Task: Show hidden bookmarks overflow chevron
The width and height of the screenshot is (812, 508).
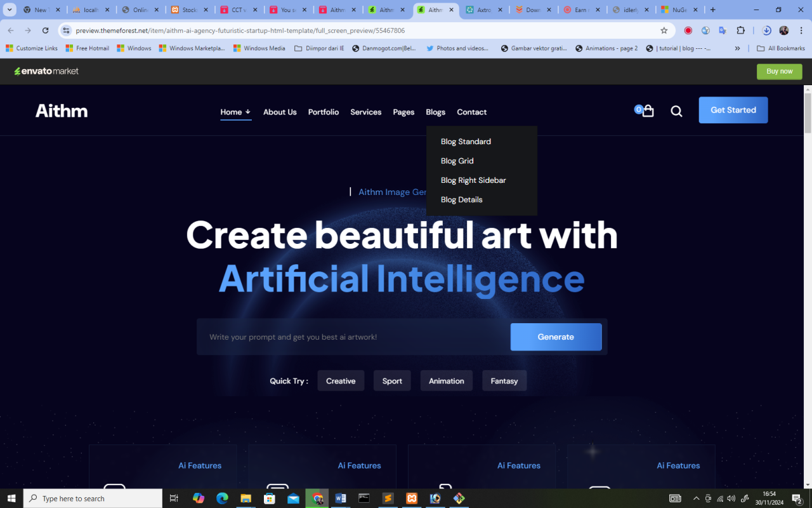Action: pyautogui.click(x=737, y=48)
